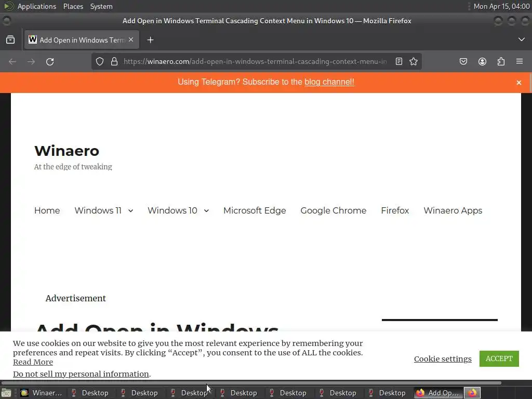Open Cookie settings
The image size is (532, 399).
tap(443, 358)
